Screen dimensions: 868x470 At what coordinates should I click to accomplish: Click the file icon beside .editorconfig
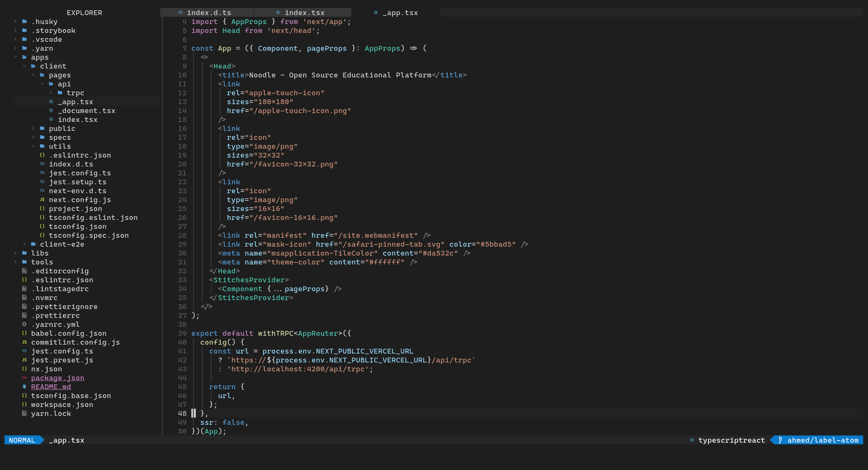[x=24, y=271]
